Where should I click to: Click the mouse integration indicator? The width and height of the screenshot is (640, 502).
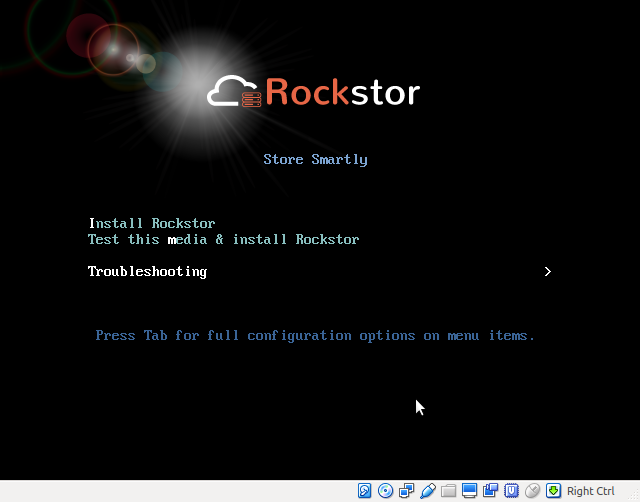click(532, 491)
